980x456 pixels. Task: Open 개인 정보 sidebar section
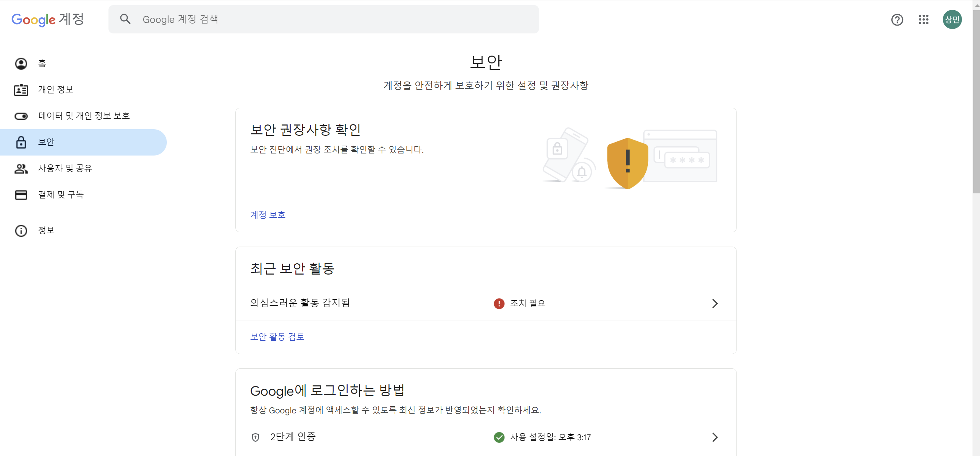(x=56, y=90)
